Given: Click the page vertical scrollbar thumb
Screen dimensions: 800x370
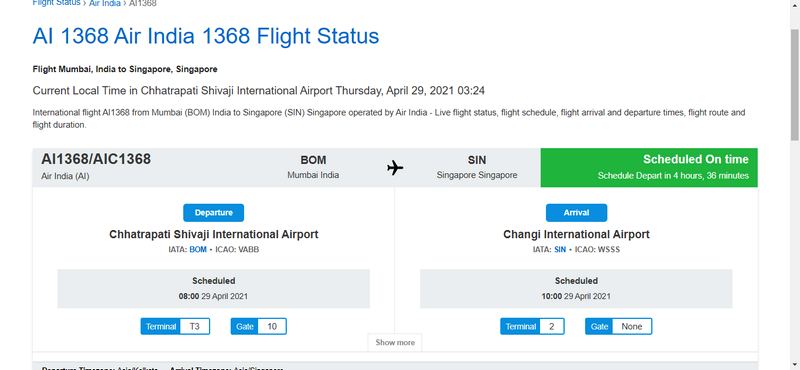Looking at the screenshot, I should tap(794, 84).
